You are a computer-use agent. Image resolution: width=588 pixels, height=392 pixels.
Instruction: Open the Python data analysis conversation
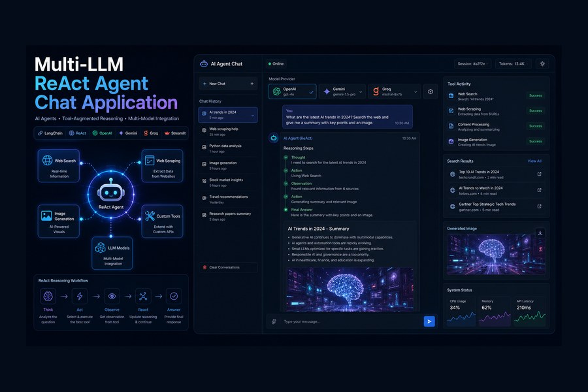[x=228, y=148]
